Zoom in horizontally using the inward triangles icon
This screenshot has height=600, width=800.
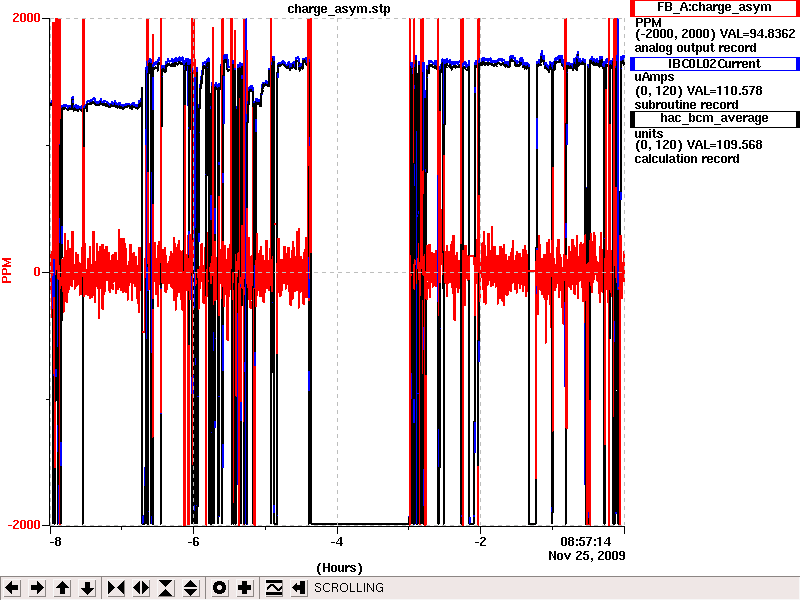[x=116, y=588]
